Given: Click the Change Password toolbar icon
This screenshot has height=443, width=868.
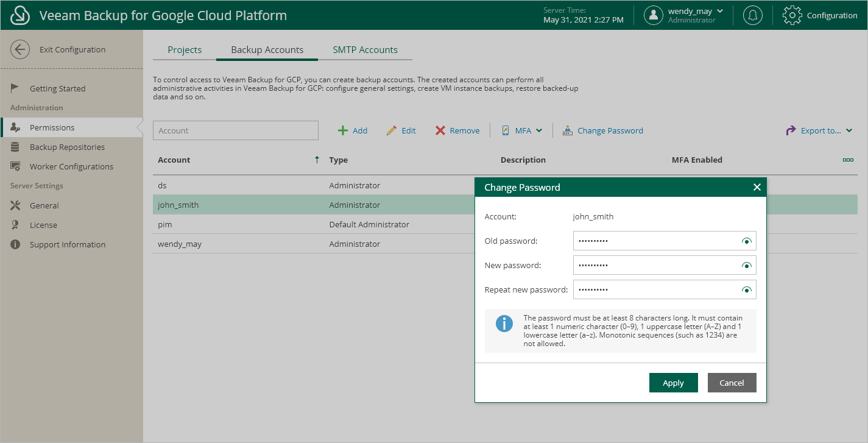Looking at the screenshot, I should point(568,130).
